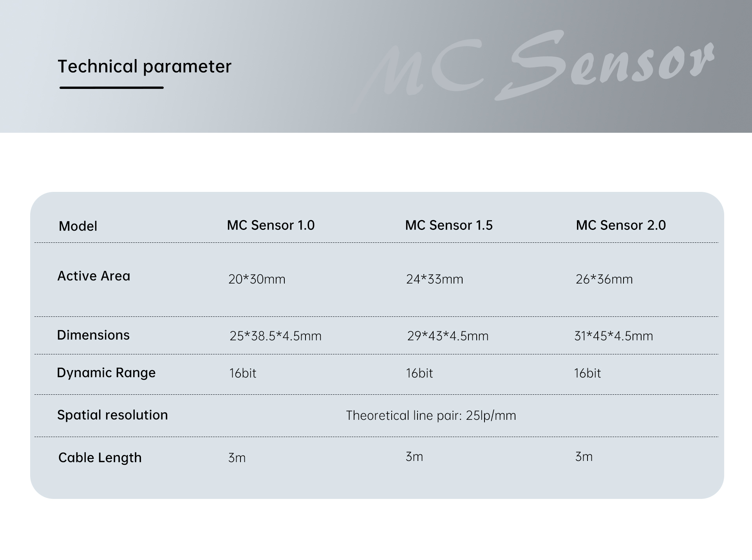Click the "Technical parameter" heading
This screenshot has width=752, height=560.
[x=145, y=66]
